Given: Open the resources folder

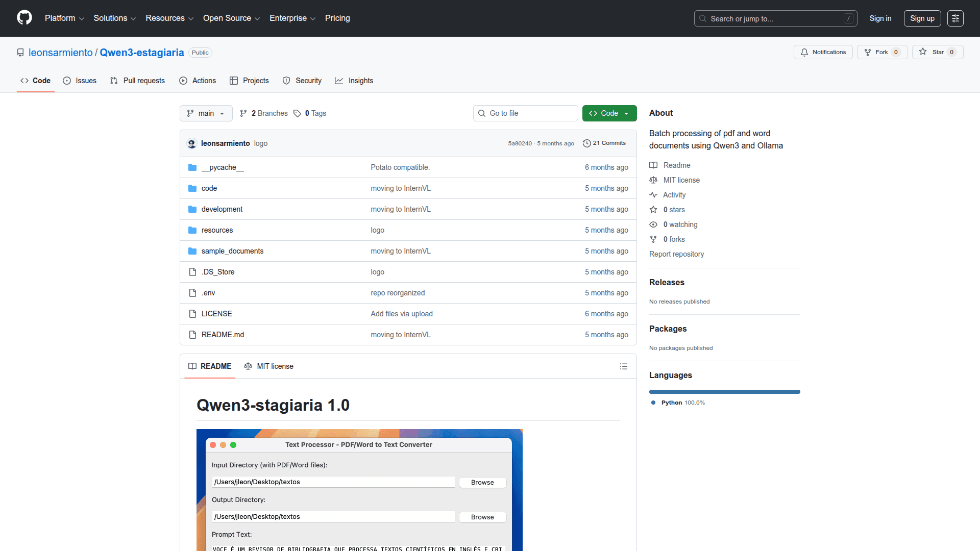Looking at the screenshot, I should 217,230.
